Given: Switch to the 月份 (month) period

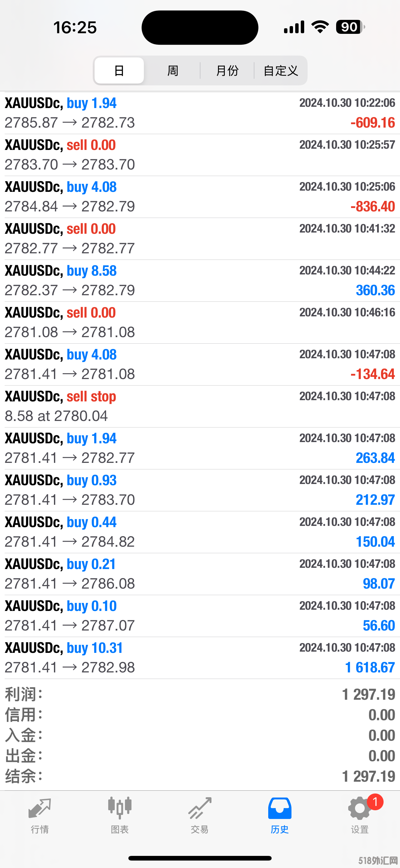Looking at the screenshot, I should [227, 70].
